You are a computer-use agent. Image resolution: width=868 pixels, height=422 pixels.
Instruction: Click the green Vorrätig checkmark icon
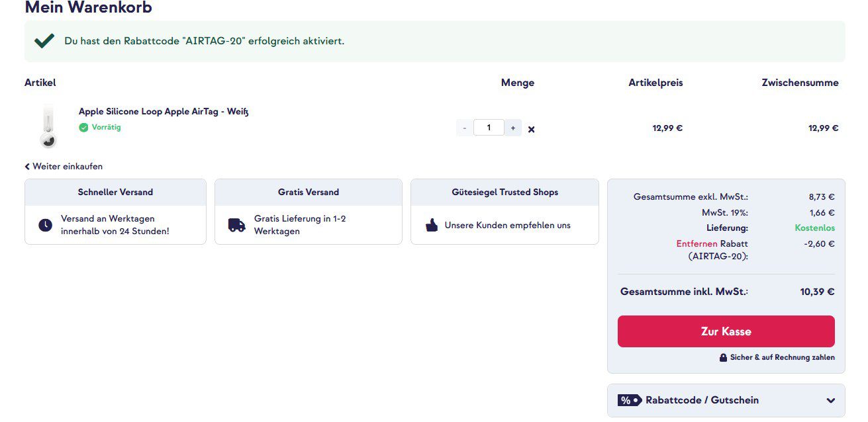83,128
